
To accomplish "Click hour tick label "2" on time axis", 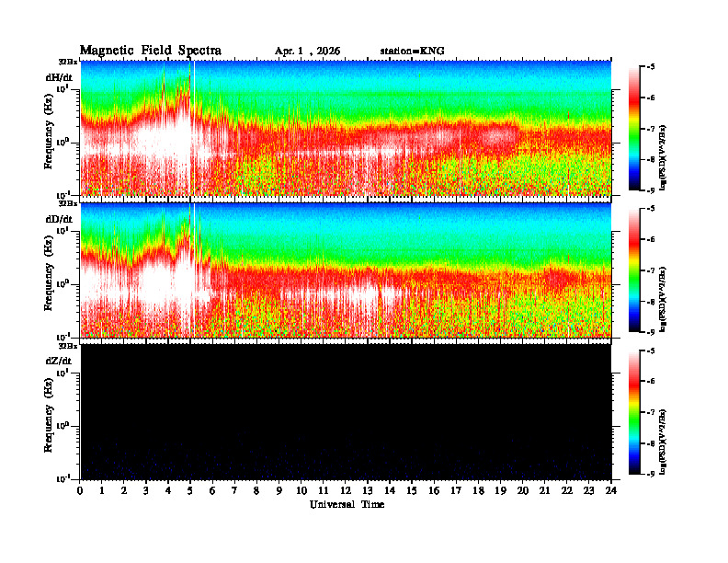I will (124, 490).
